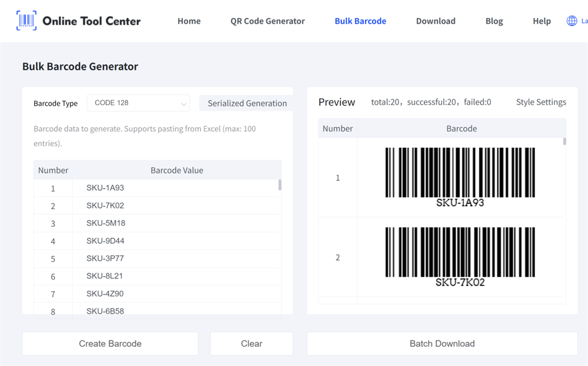Start a Batch Download

[x=442, y=344]
